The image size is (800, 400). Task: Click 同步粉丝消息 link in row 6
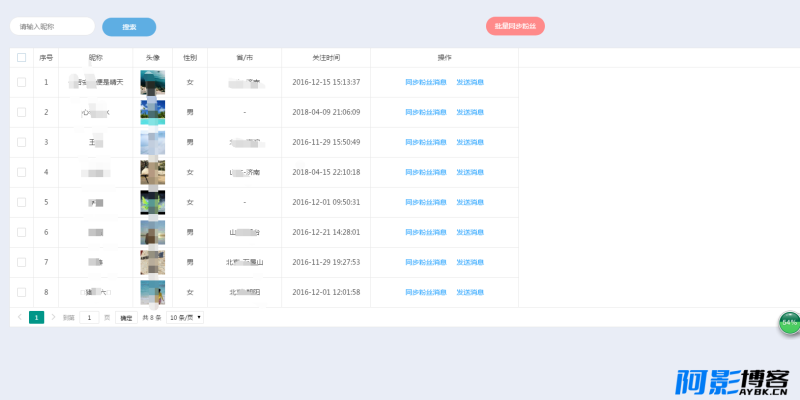(x=426, y=232)
